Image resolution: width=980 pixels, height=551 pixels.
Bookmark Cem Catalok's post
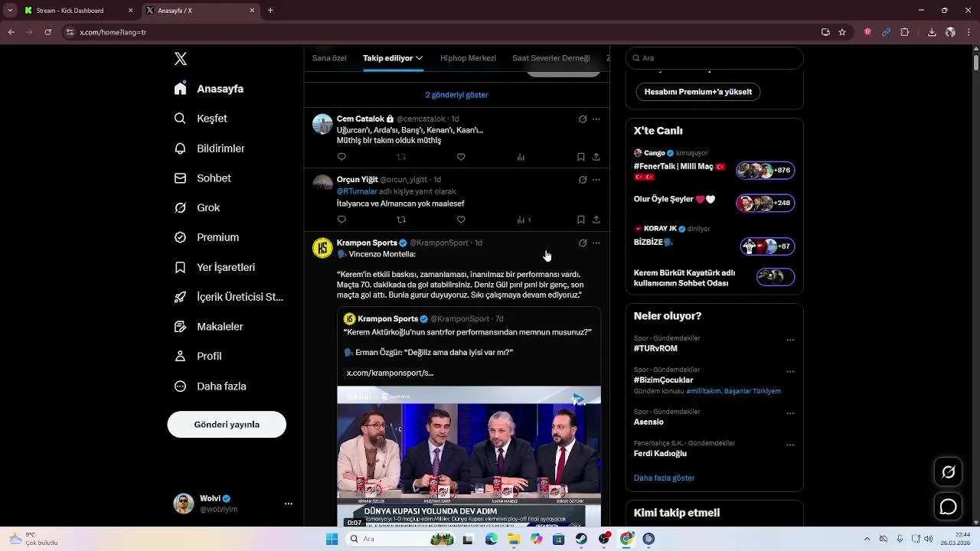(x=581, y=157)
